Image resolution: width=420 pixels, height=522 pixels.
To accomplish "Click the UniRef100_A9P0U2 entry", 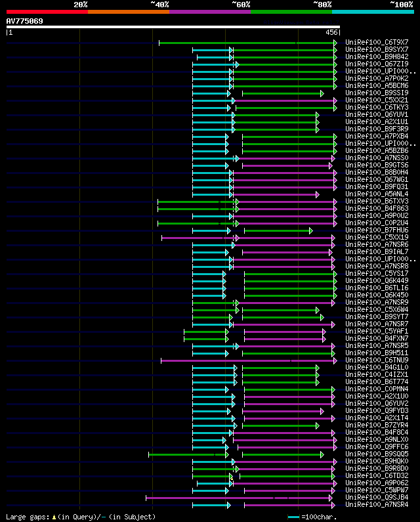I will click(377, 216).
